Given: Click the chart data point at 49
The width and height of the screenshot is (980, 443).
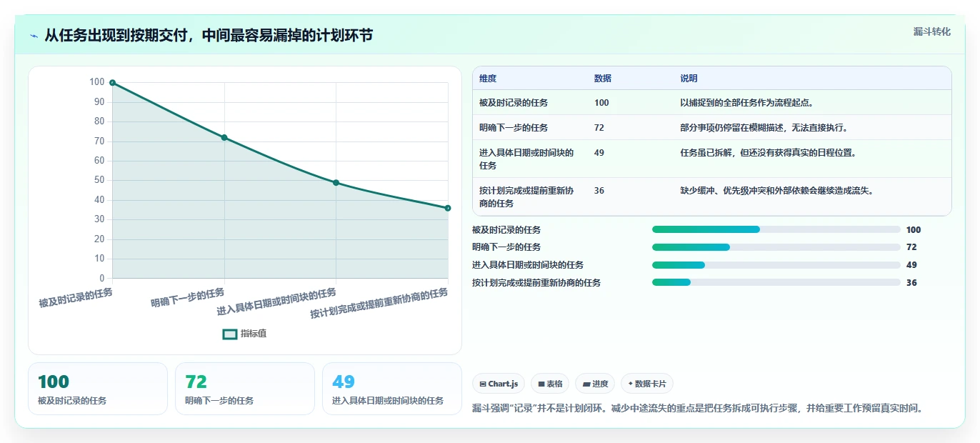Looking at the screenshot, I should point(336,182).
